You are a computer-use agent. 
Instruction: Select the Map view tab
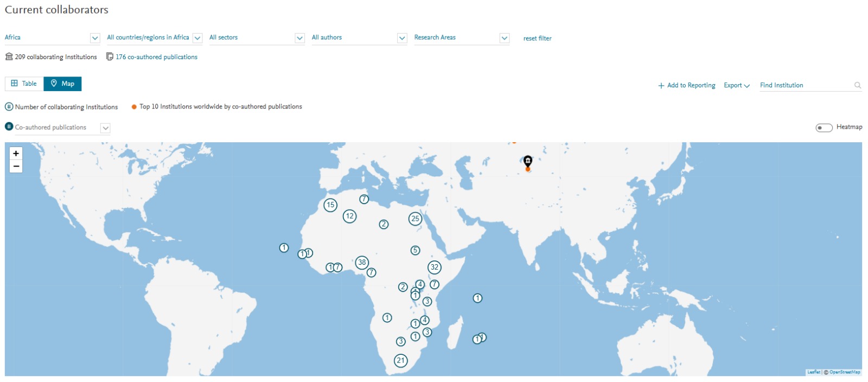tap(62, 84)
